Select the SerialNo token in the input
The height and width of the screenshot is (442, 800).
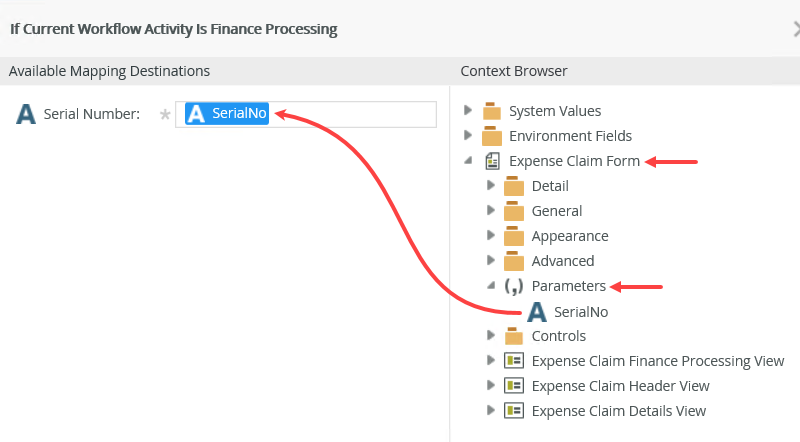click(x=228, y=114)
